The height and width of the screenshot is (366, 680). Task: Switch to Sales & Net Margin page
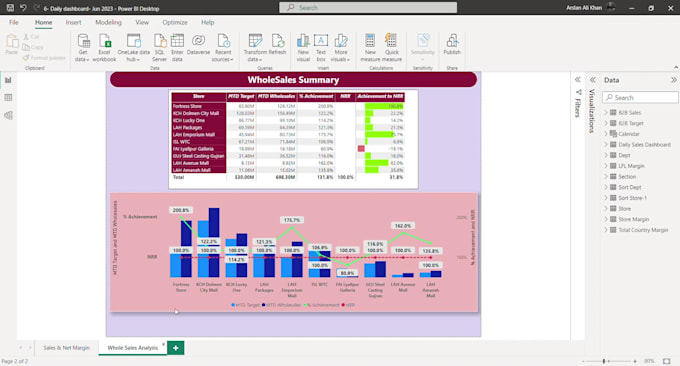click(x=66, y=348)
